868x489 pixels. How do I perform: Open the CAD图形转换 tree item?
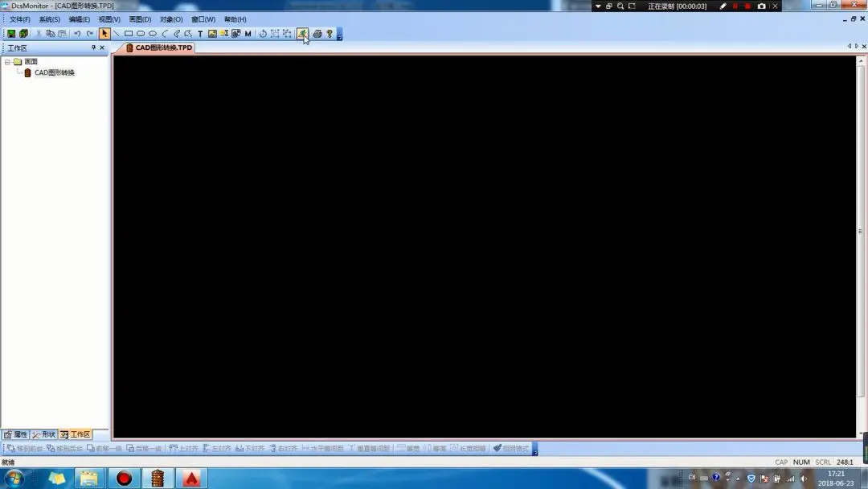click(x=53, y=72)
